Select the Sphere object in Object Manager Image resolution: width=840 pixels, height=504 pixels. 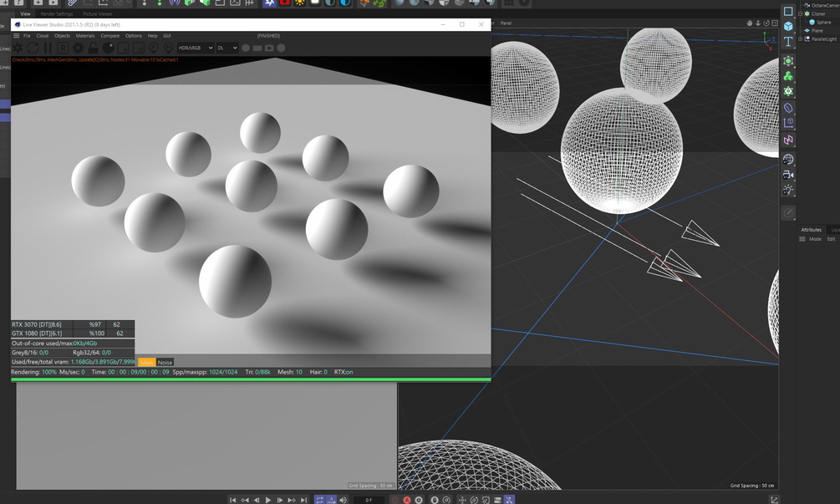(823, 23)
